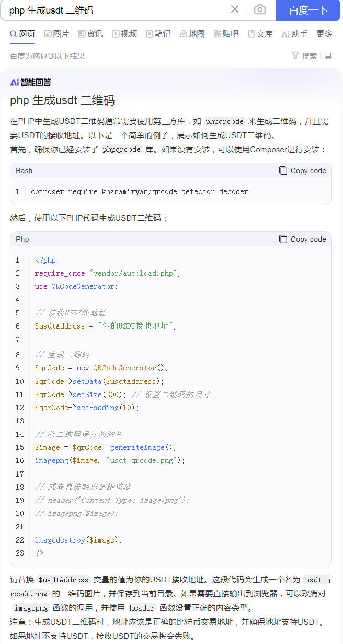The image size is (343, 644).
Task: Switch to the 资讯 tab
Action: (x=90, y=34)
